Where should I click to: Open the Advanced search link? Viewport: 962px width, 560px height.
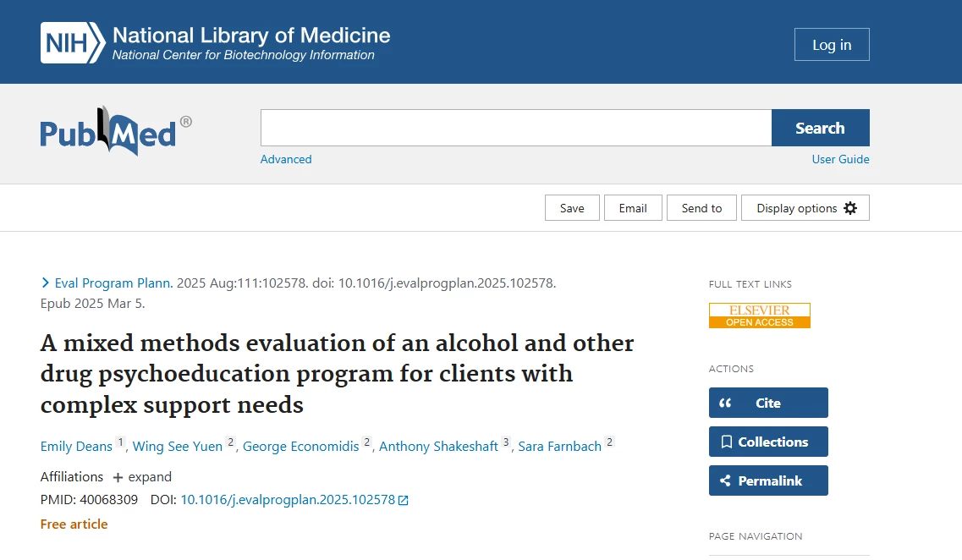(x=286, y=160)
